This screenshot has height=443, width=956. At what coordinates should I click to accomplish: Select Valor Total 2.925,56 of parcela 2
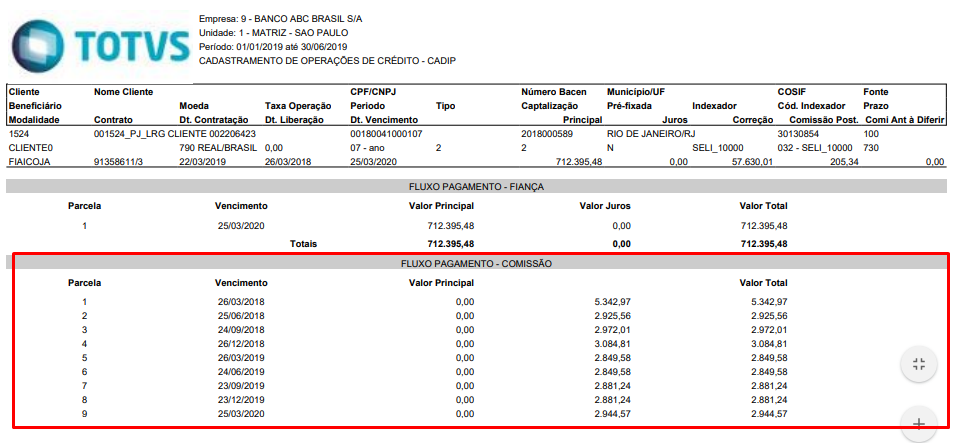point(769,316)
